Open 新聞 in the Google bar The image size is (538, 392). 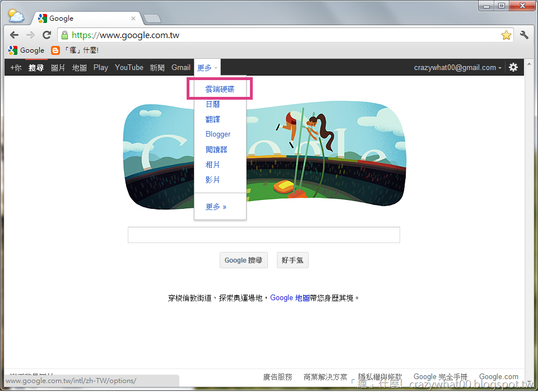click(157, 68)
